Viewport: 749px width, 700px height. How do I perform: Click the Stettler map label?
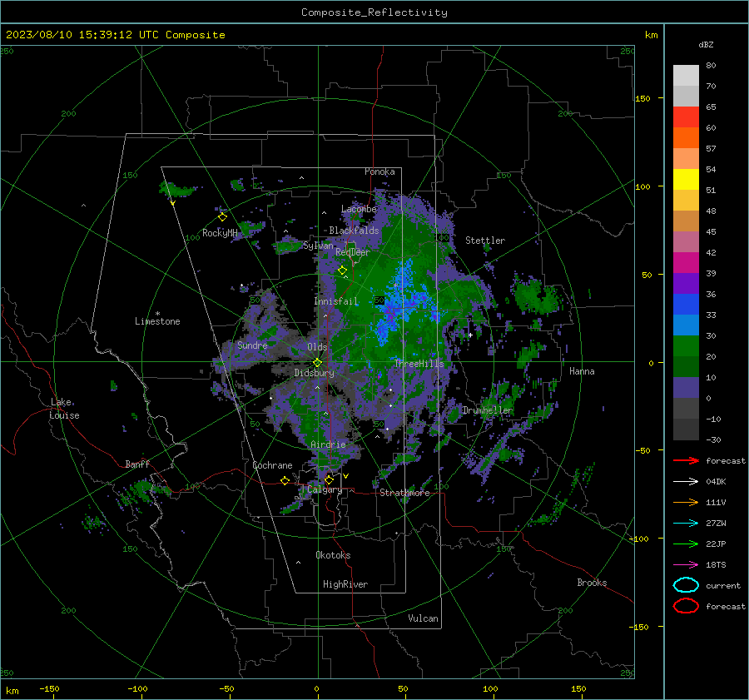pos(485,241)
